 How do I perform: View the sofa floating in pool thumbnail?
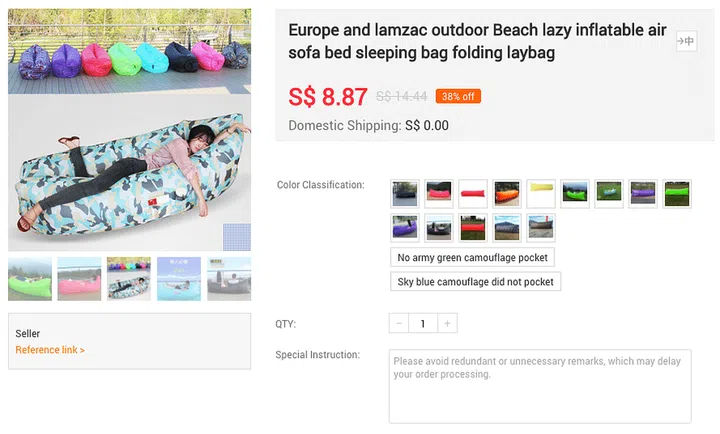(x=179, y=279)
